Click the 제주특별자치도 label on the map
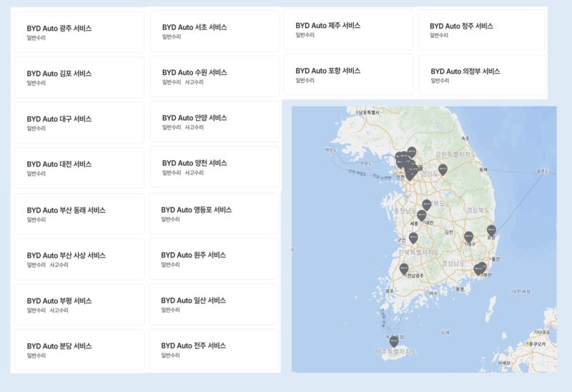The width and height of the screenshot is (572, 392). point(396,352)
